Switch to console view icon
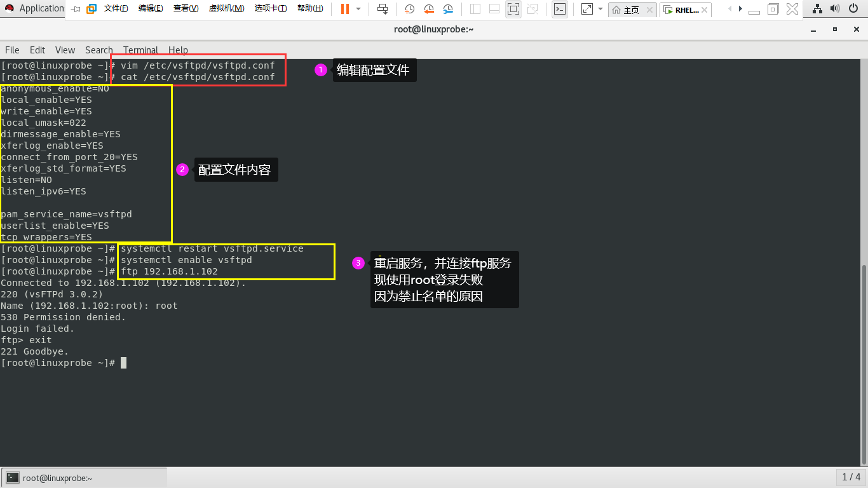Viewport: 868px width, 488px height. coord(560,9)
